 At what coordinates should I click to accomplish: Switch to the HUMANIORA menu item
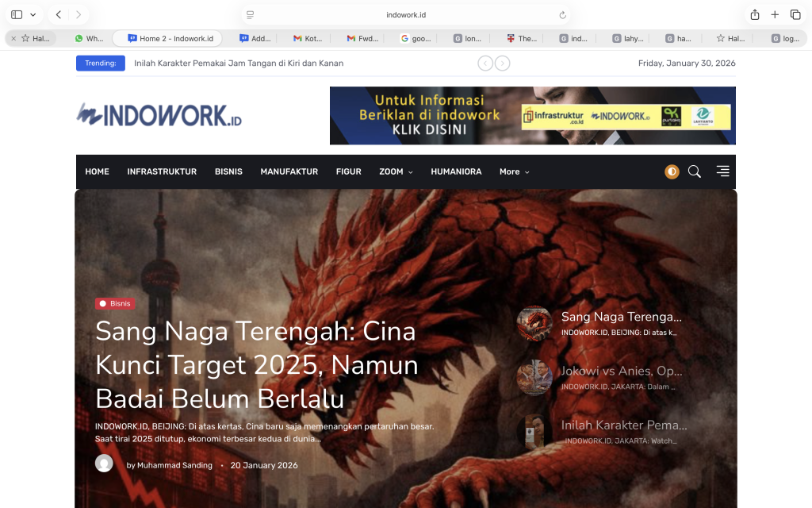[456, 171]
